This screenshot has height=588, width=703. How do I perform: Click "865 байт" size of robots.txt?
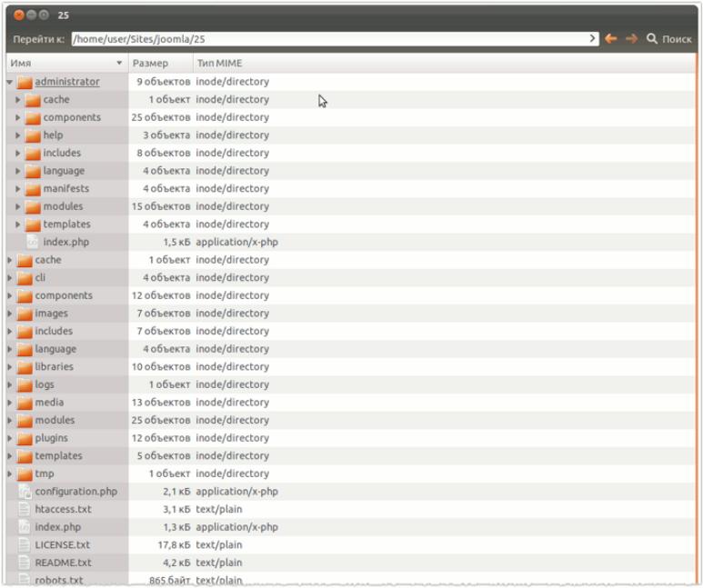[x=169, y=581]
